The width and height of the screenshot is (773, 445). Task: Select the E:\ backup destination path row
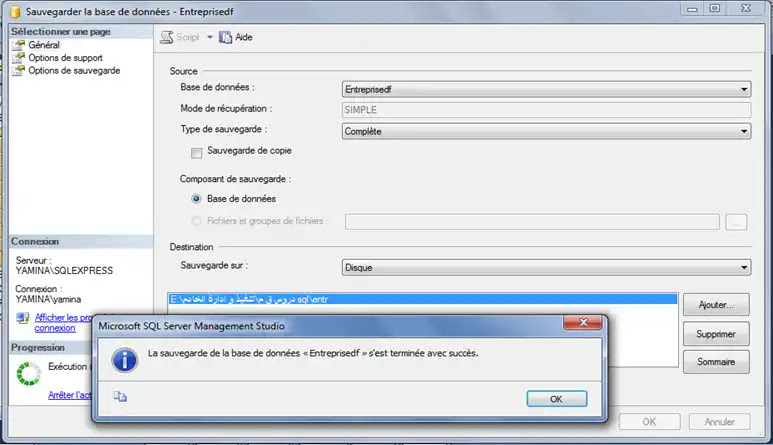click(x=423, y=299)
